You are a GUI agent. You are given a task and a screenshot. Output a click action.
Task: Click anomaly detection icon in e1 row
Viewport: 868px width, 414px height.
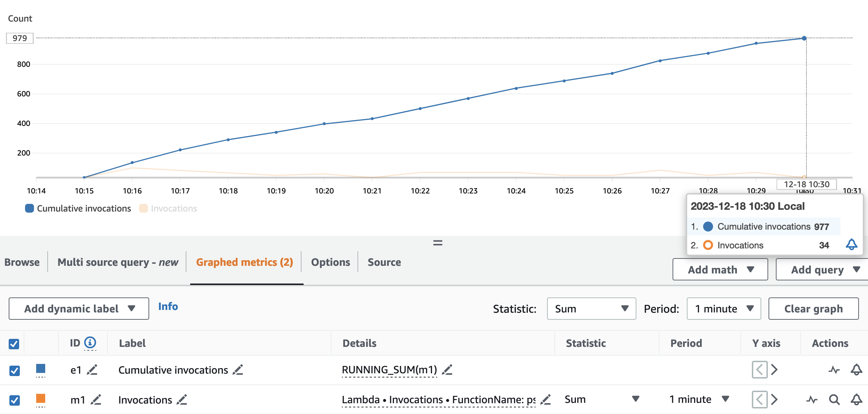[x=834, y=370]
